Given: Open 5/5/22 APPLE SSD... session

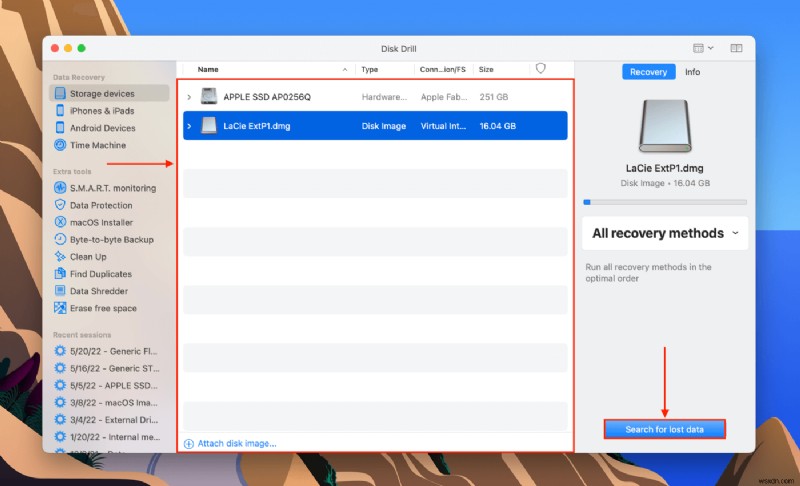Looking at the screenshot, I should (x=113, y=386).
